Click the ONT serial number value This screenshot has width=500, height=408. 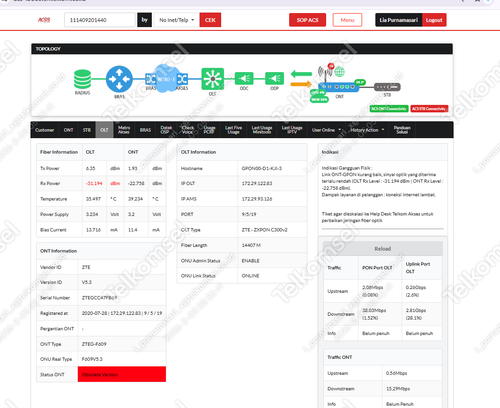99,298
